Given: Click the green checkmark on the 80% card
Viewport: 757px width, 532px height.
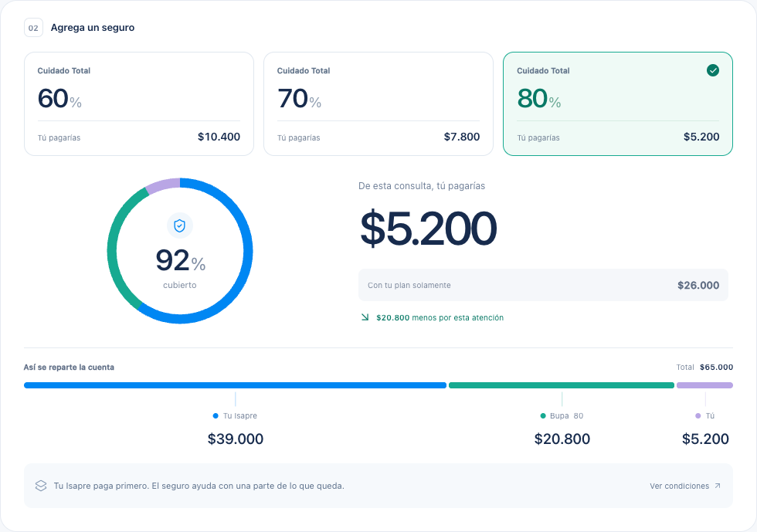Looking at the screenshot, I should point(712,70).
